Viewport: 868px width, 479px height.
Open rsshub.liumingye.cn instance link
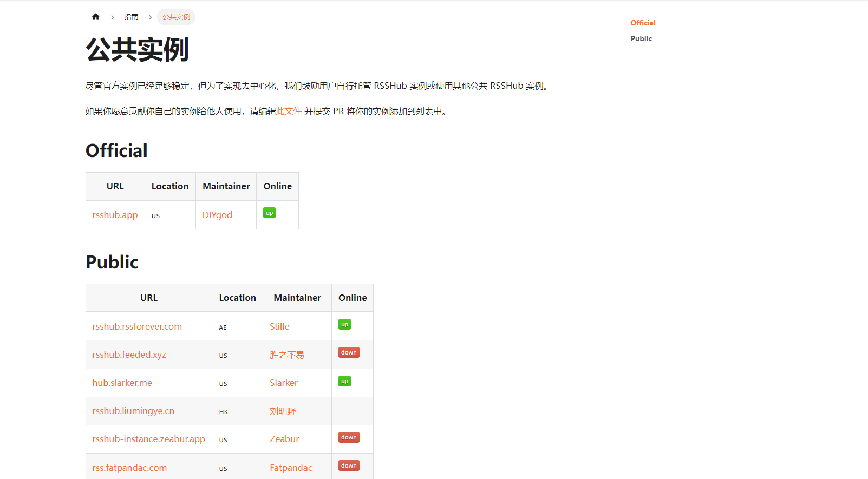(133, 411)
